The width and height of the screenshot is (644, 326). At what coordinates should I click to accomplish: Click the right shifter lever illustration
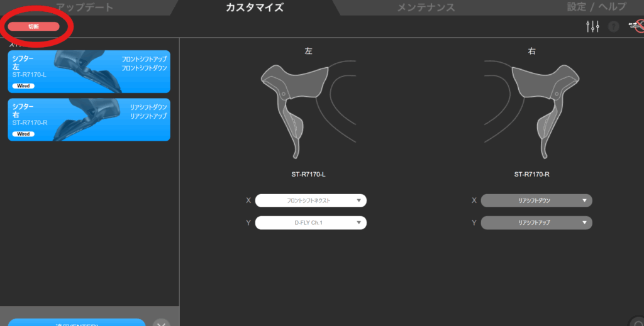546,104
